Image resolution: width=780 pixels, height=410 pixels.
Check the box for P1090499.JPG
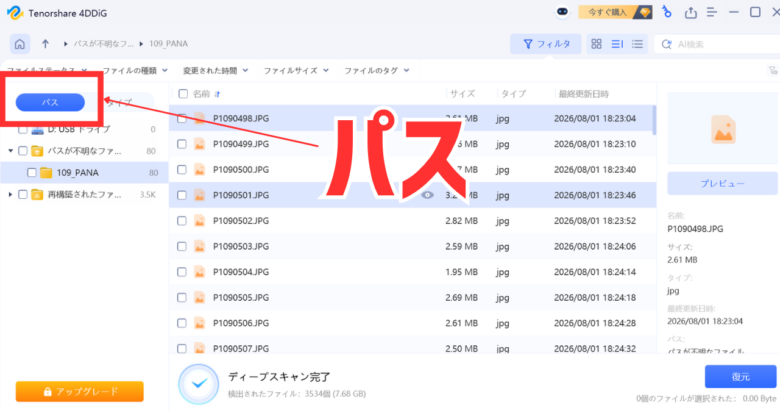click(182, 144)
